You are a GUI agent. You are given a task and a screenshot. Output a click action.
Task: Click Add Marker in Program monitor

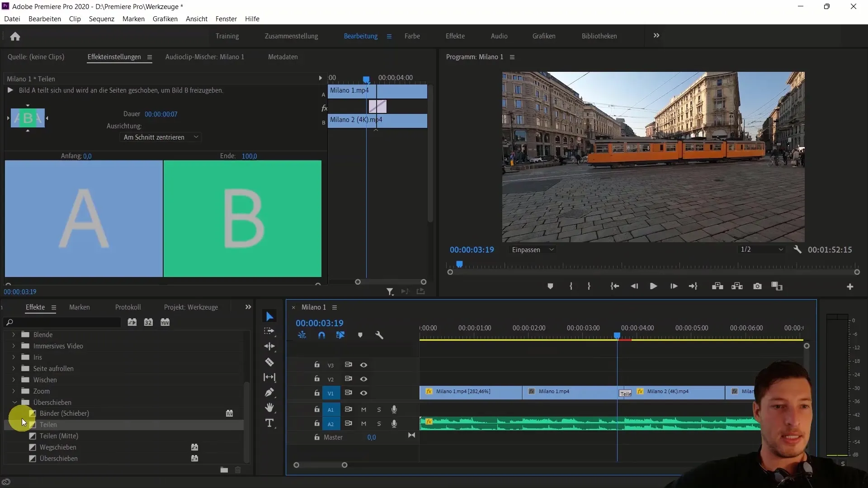point(550,286)
